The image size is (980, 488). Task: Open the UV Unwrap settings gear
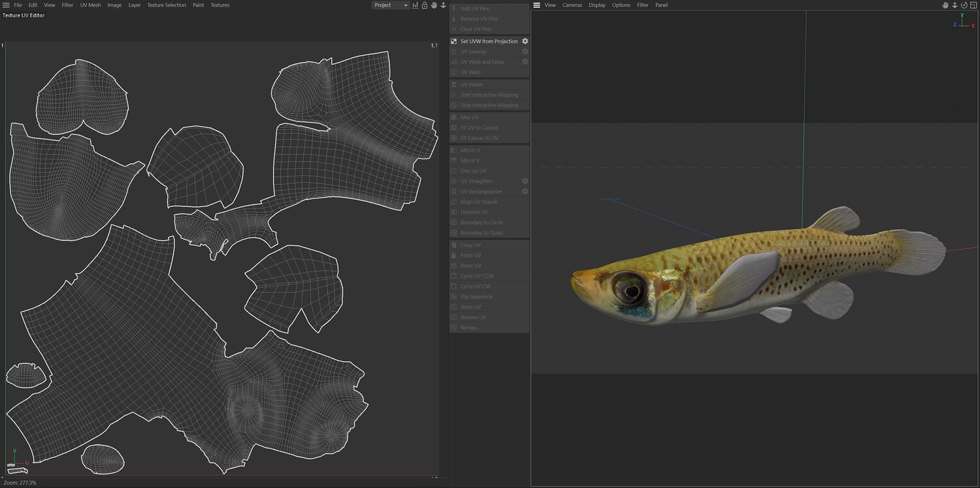coord(525,52)
